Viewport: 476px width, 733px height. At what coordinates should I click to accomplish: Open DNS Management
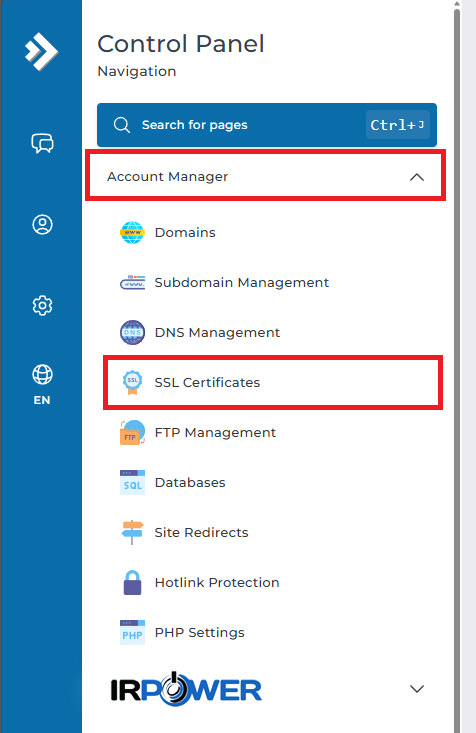click(217, 332)
